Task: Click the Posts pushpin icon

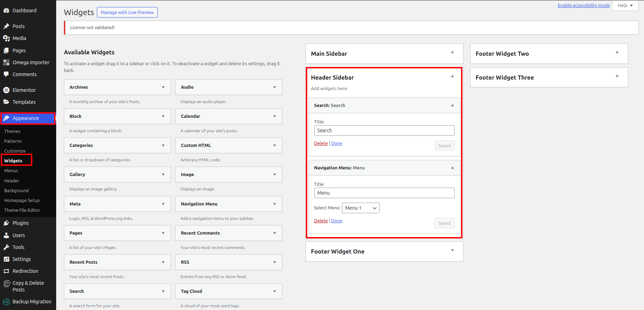Action: pyautogui.click(x=6, y=26)
